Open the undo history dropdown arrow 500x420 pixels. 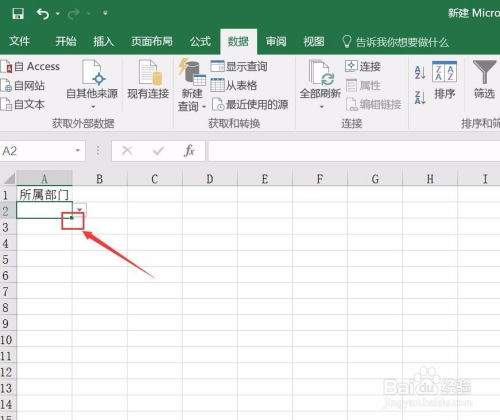58,14
